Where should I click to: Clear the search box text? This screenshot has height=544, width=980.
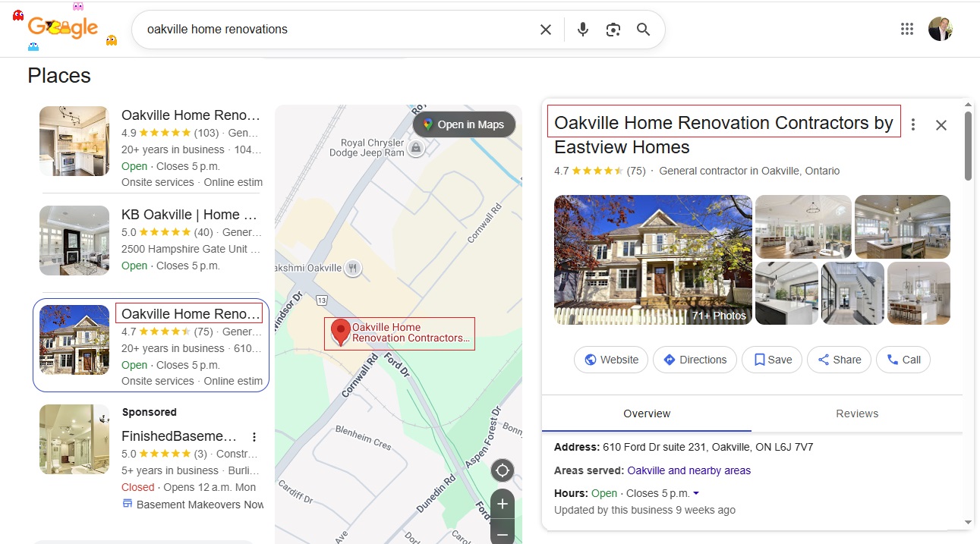click(546, 30)
